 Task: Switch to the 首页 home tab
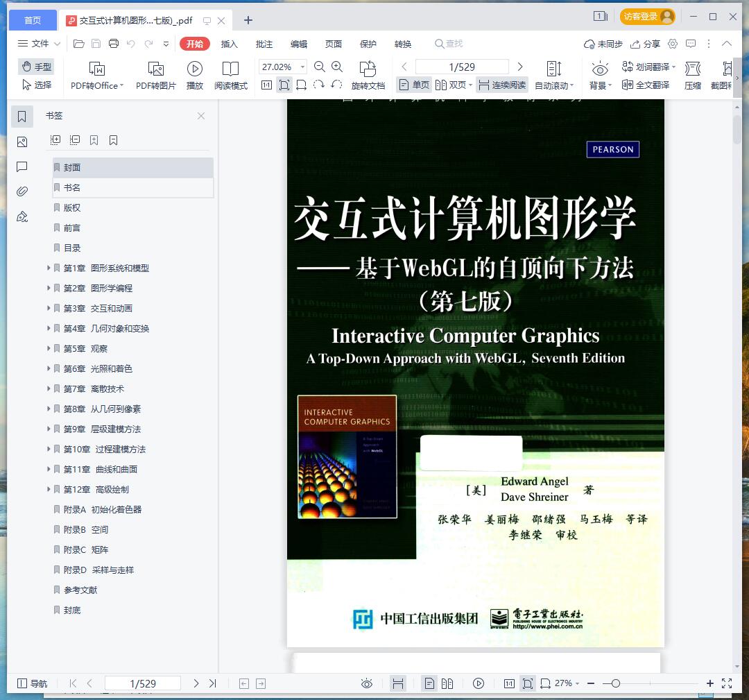pos(33,20)
